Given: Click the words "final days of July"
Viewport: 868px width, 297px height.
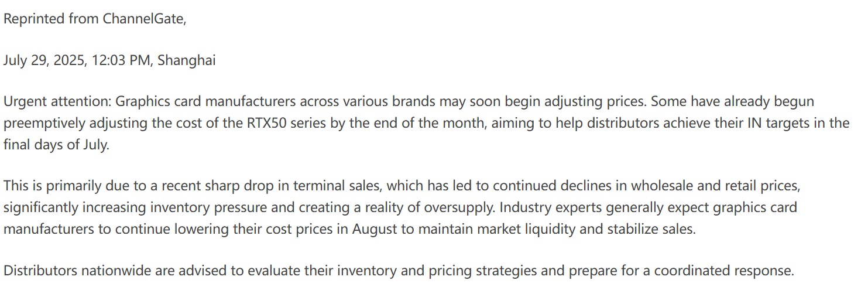Looking at the screenshot, I should tap(56, 145).
